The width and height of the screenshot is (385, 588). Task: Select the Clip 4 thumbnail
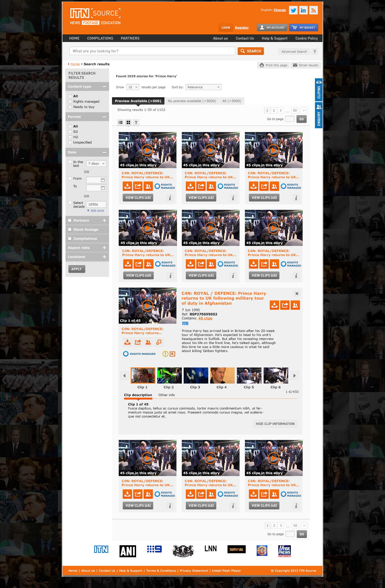222,376
